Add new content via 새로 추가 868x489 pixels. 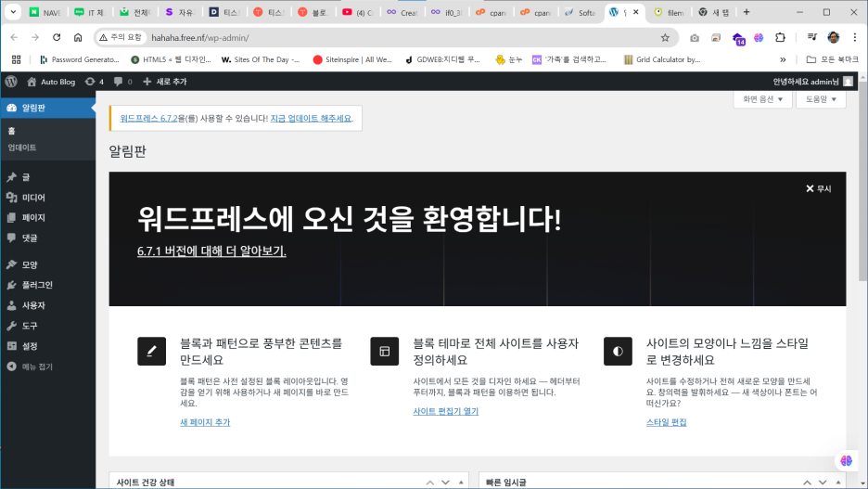164,82
